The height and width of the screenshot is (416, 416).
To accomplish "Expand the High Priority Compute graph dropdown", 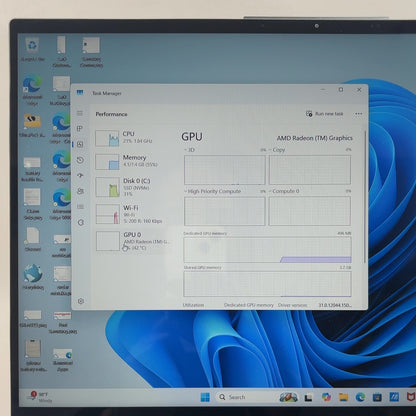I will [x=212, y=191].
